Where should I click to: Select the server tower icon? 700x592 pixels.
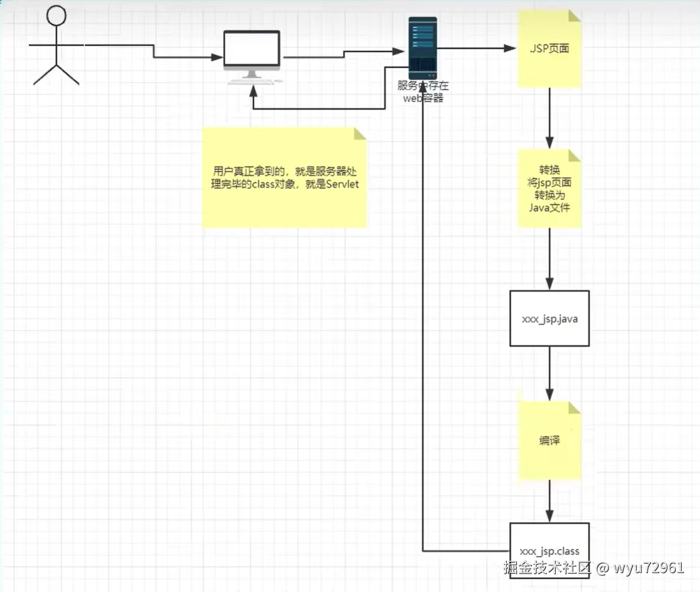tap(423, 48)
